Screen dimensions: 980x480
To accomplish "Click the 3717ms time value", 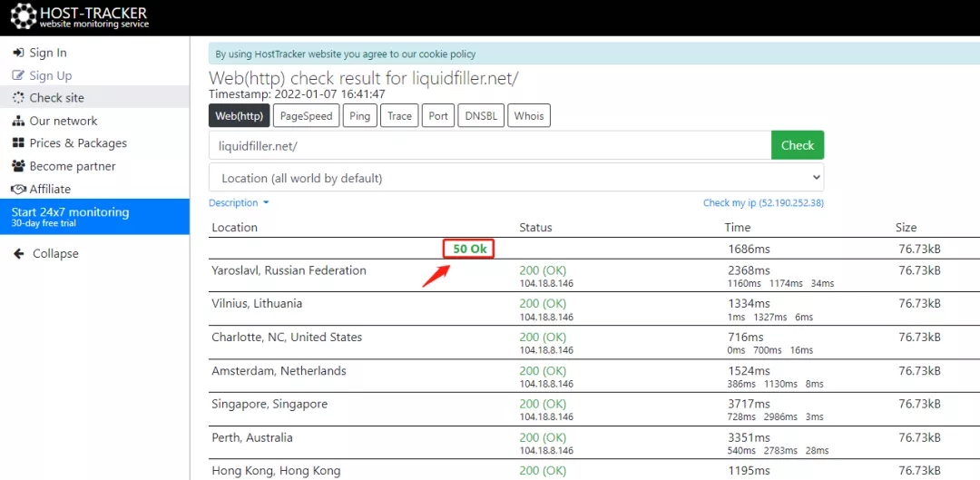I will pos(749,405).
